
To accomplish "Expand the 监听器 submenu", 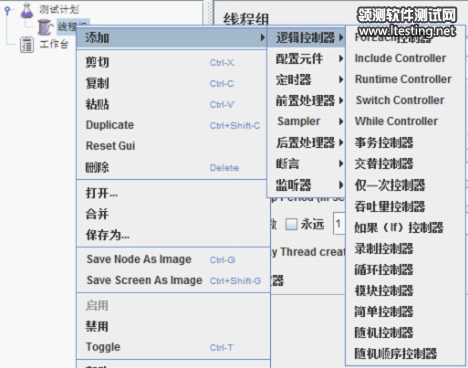I will pyautogui.click(x=306, y=185).
